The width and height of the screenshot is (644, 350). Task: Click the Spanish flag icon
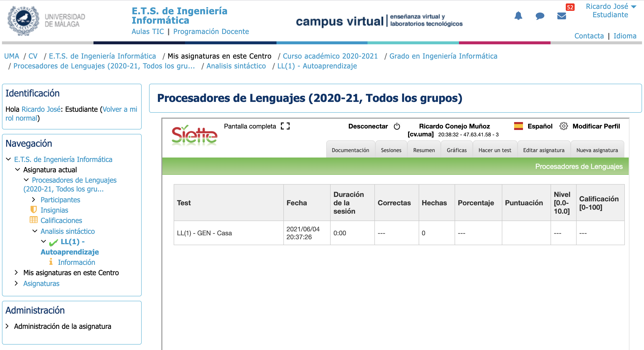pos(518,126)
